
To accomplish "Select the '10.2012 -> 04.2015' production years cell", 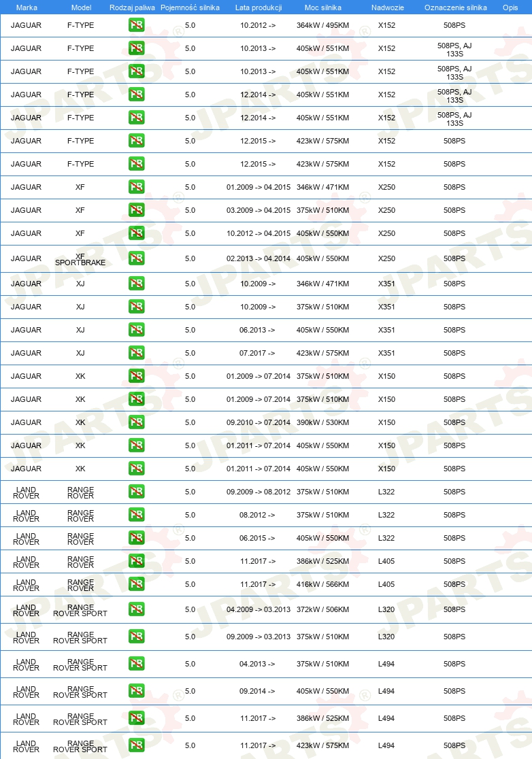I will tap(259, 233).
